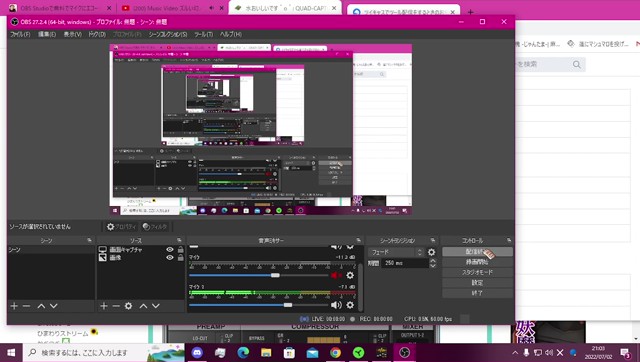
Task: Click audio mixer vertical scrollbar
Action: click(360, 288)
